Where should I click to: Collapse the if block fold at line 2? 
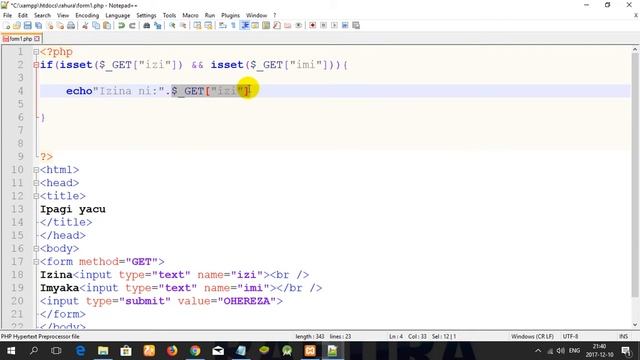click(x=36, y=65)
